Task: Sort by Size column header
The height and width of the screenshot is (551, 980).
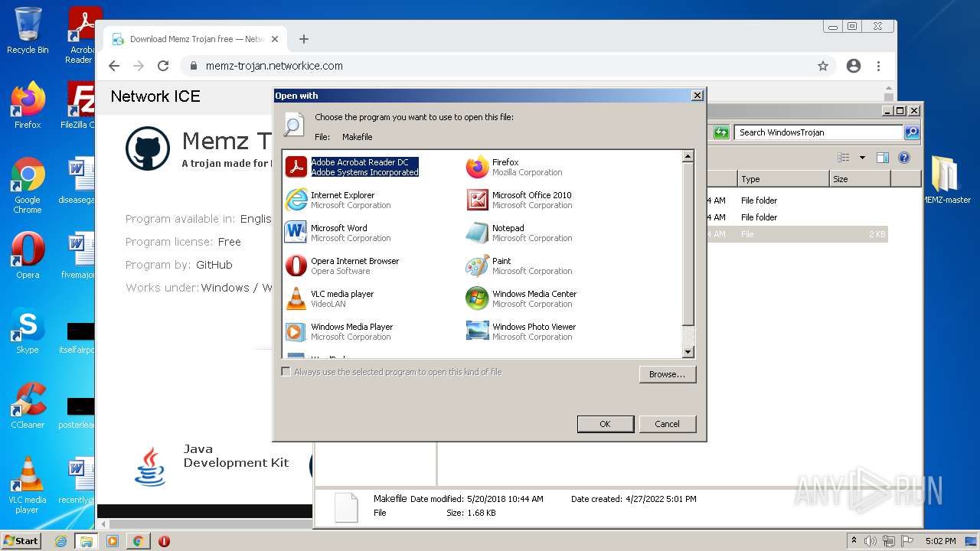Action: (x=860, y=179)
